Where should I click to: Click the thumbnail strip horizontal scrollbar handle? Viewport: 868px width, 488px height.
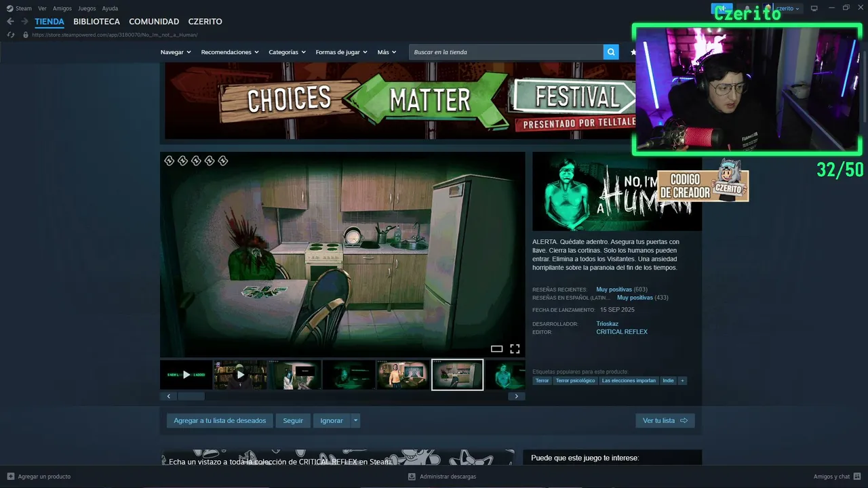[x=191, y=396]
